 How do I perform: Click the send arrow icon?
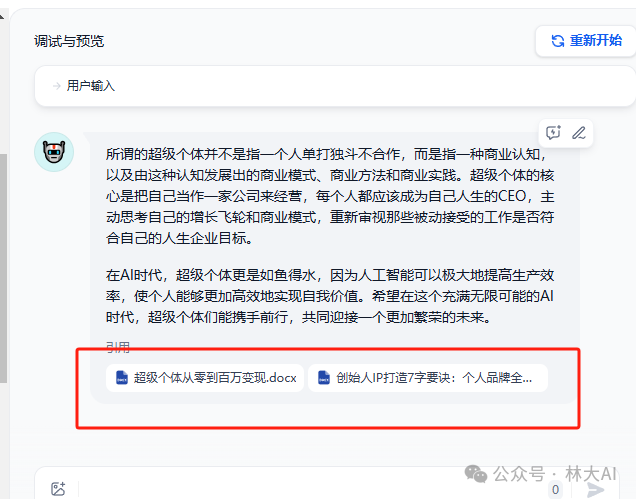coord(596,490)
